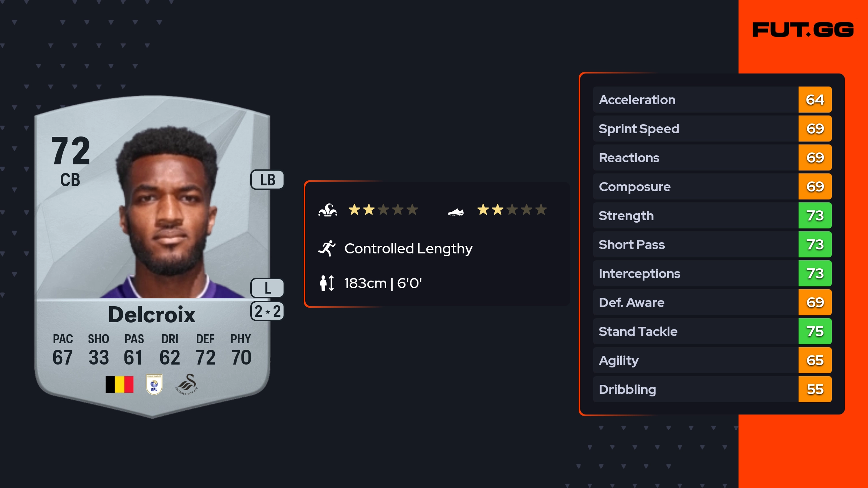Viewport: 868px width, 488px height.
Task: Click the FUT.GG logo
Action: 803,30
